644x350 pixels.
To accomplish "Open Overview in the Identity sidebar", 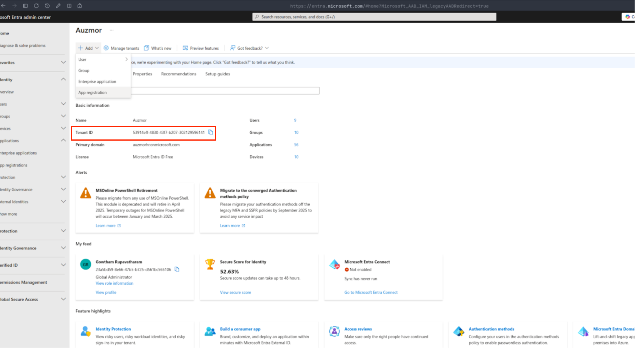I will coord(7,92).
